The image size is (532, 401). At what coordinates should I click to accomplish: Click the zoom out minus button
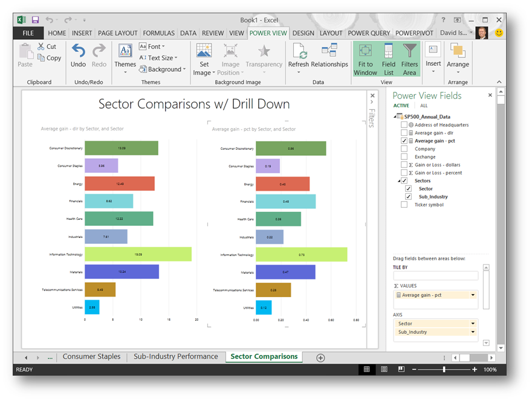pos(414,370)
